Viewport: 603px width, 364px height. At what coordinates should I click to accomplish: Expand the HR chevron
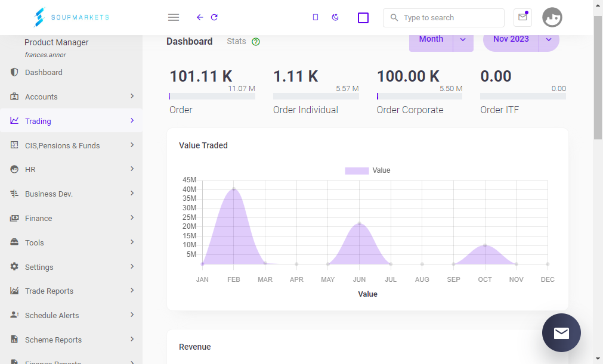(x=132, y=169)
